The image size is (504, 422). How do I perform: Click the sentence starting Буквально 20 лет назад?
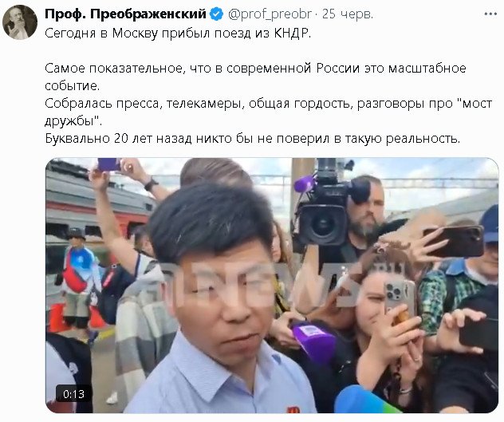[x=252, y=138]
